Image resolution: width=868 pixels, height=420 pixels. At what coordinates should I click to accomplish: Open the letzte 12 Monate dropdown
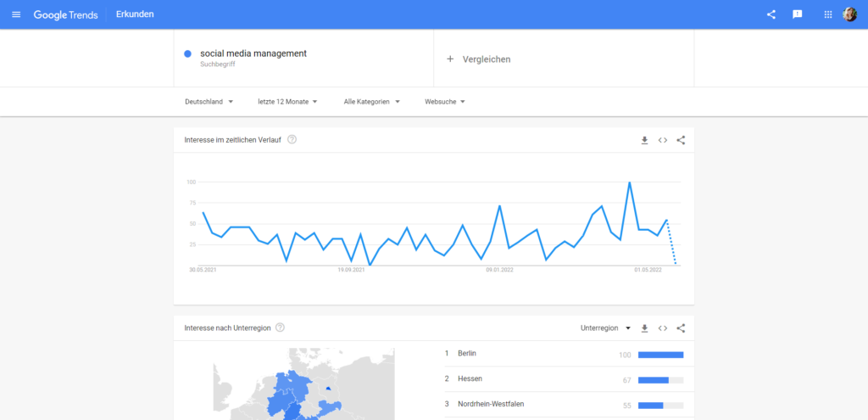click(x=287, y=102)
